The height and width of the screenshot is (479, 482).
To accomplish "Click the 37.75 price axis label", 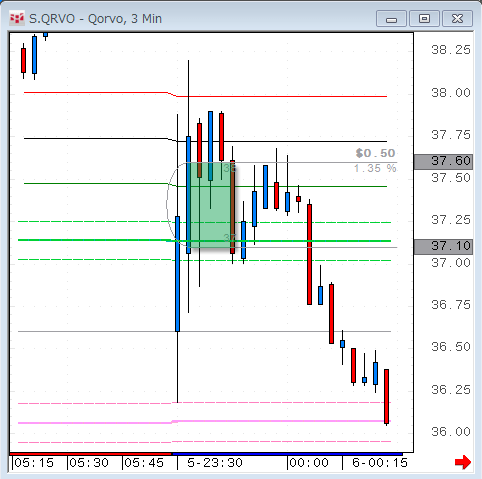I will point(451,135).
